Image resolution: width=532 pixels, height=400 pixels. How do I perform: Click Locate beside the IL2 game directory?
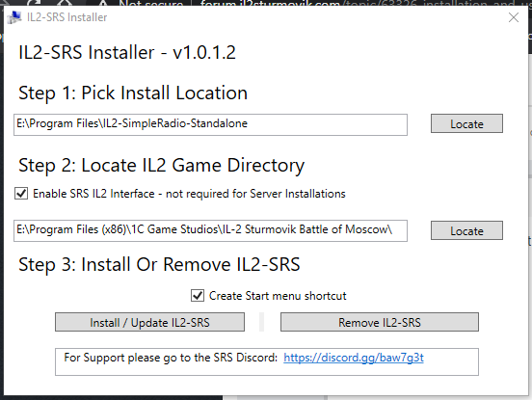tap(466, 230)
